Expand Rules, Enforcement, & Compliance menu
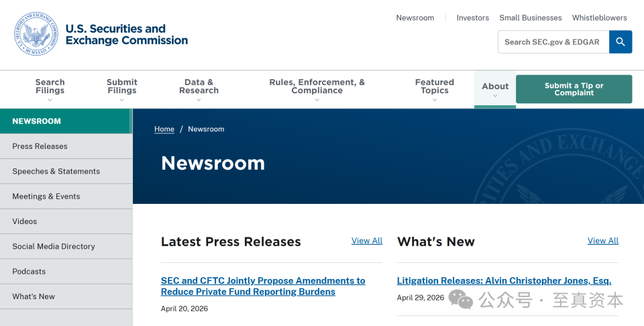 (317, 89)
